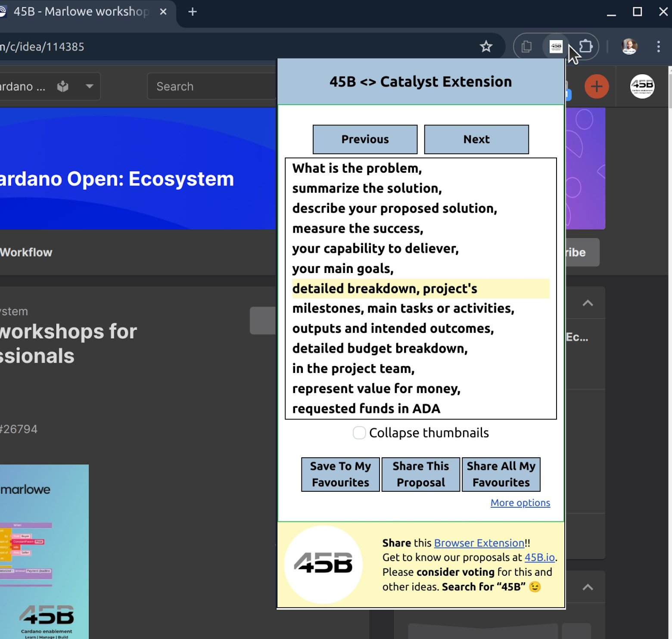Go to the Previous proposal
The height and width of the screenshot is (639, 672).
(x=365, y=140)
